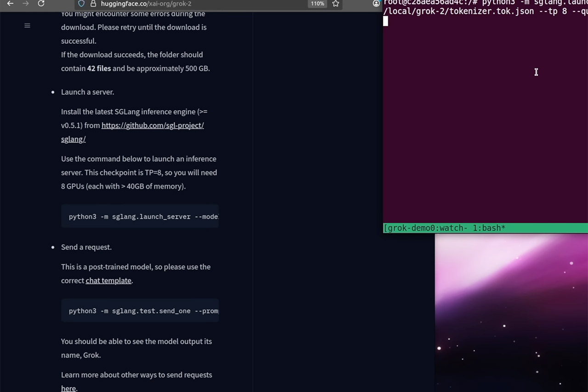Click the '42 files' bold text
Screen dimensions: 588x392
(99, 68)
